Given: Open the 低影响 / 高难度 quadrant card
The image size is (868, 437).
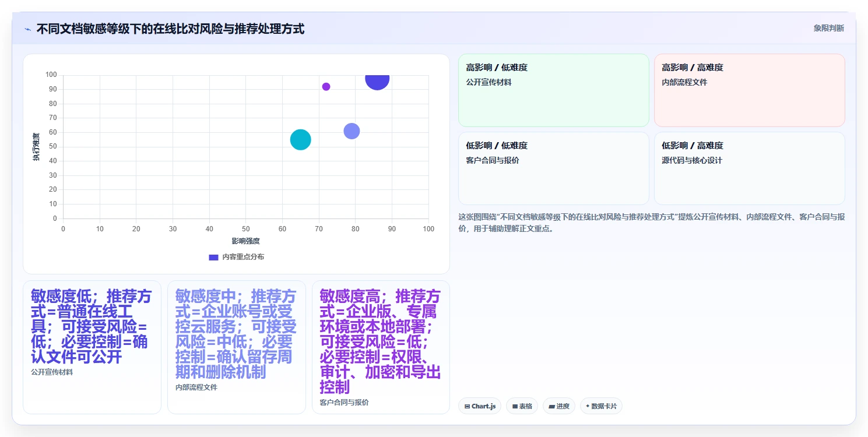Looking at the screenshot, I should 749,168.
